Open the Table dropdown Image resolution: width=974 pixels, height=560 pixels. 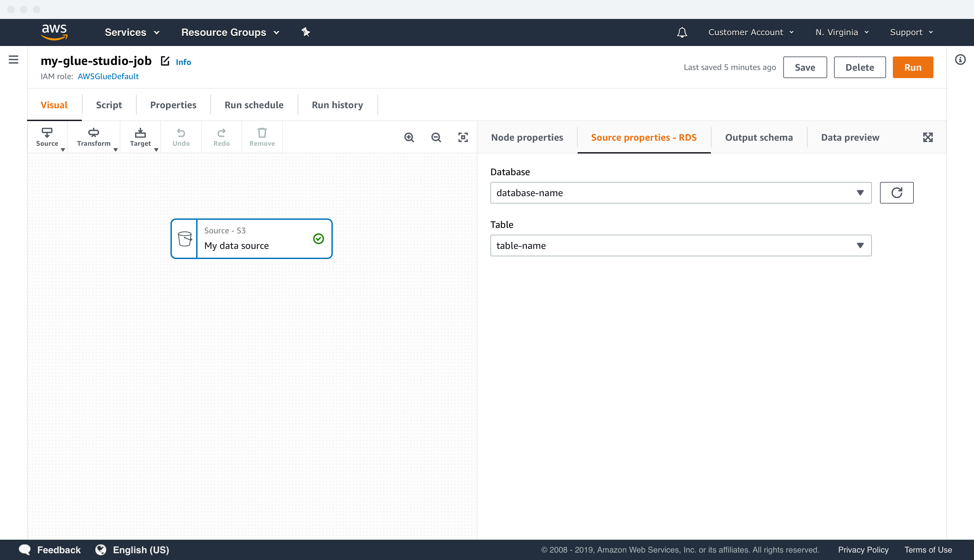680,246
